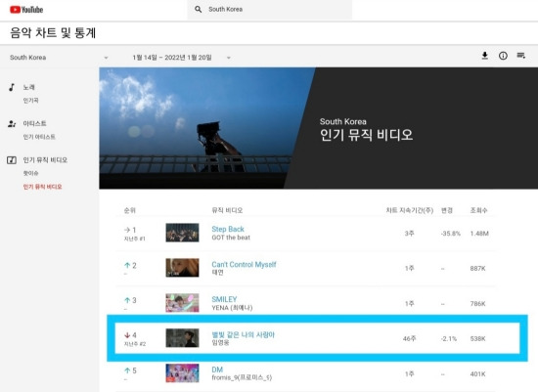Viewport: 538px width, 392px height.
Task: Click the Step Back thumbnail
Action: pos(182,233)
